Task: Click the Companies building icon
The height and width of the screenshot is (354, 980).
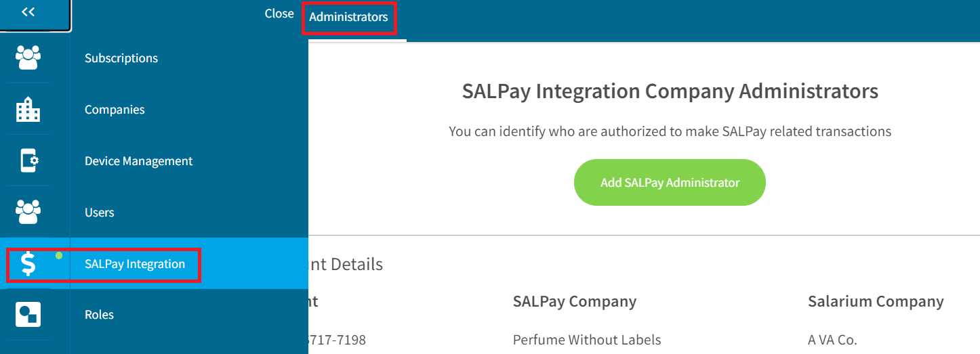Action: (28, 109)
